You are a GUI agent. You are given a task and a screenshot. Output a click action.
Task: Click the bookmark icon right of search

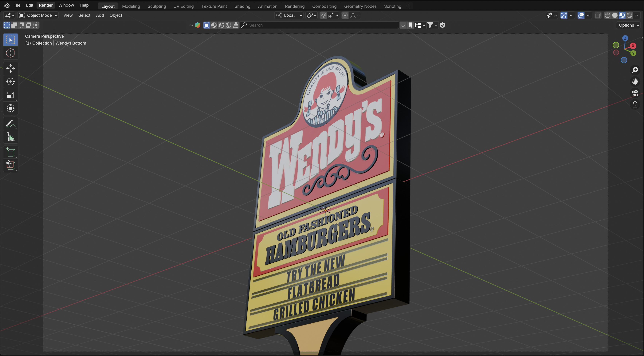coord(410,25)
